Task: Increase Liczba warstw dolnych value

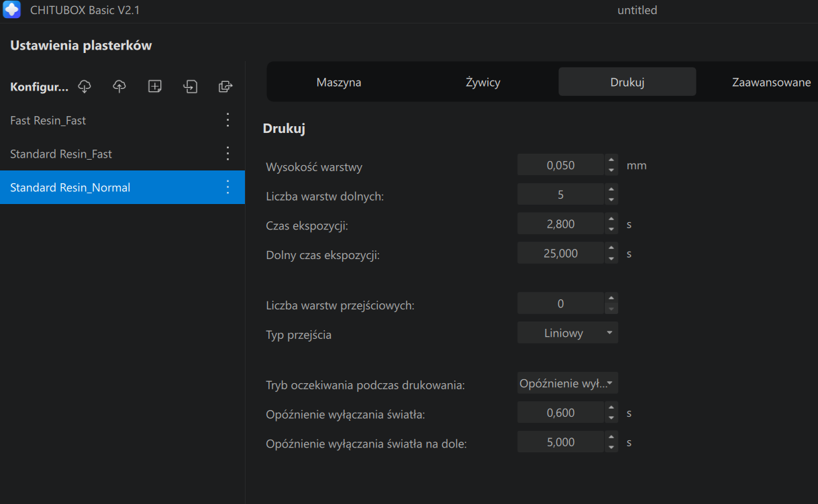Action: pos(611,189)
